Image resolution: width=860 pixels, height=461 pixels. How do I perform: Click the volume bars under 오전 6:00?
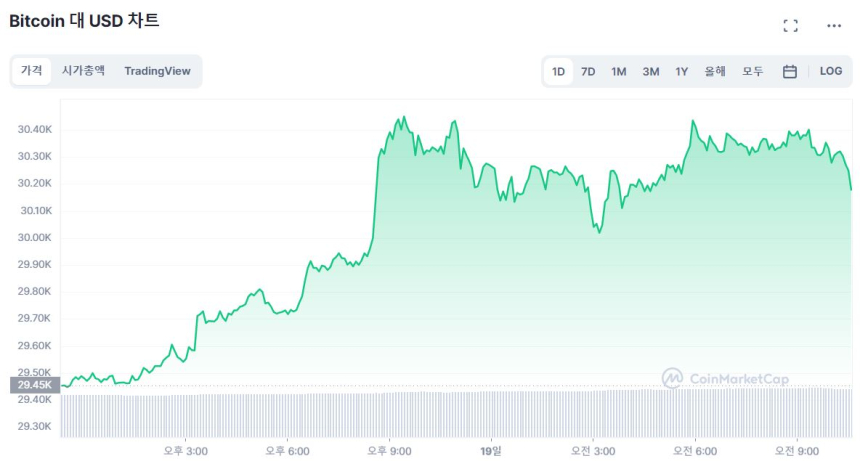pos(697,414)
